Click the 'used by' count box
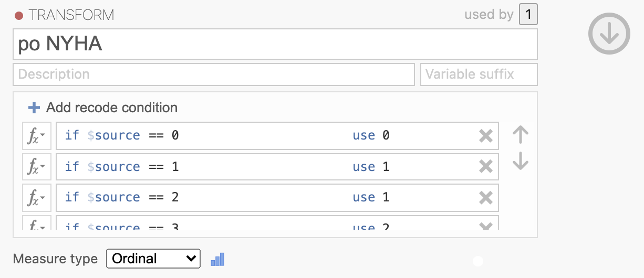 (528, 15)
